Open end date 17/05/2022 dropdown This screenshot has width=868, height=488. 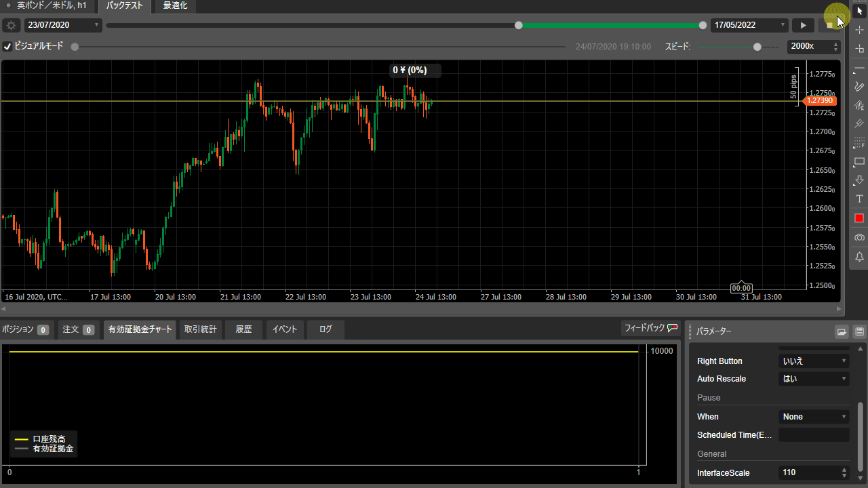(749, 25)
